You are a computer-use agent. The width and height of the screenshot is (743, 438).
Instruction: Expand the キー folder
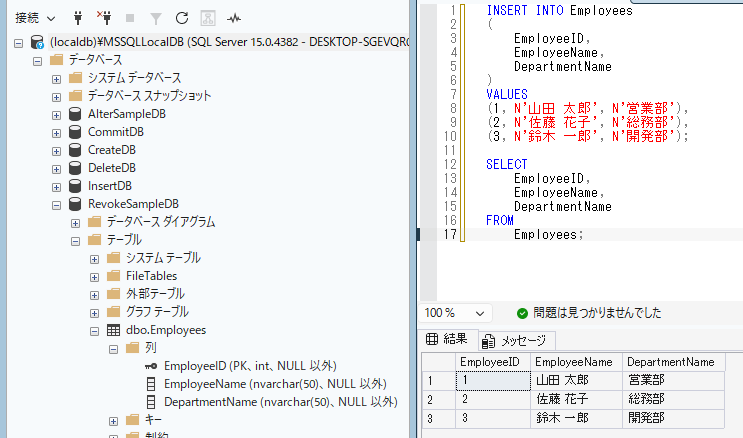tap(113, 421)
